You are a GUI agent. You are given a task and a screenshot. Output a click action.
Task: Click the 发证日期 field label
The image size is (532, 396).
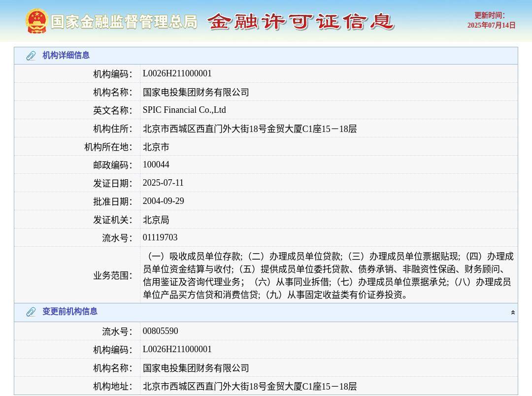pos(113,183)
